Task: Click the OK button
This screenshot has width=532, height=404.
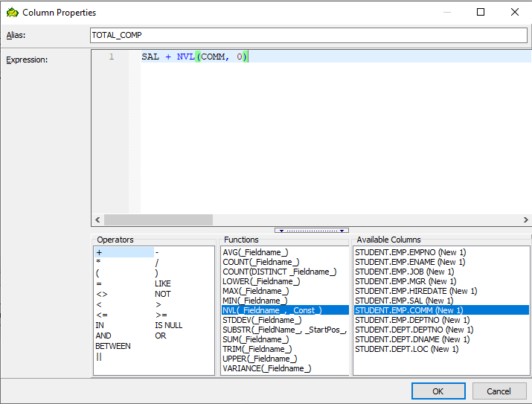Action: pyautogui.click(x=438, y=391)
